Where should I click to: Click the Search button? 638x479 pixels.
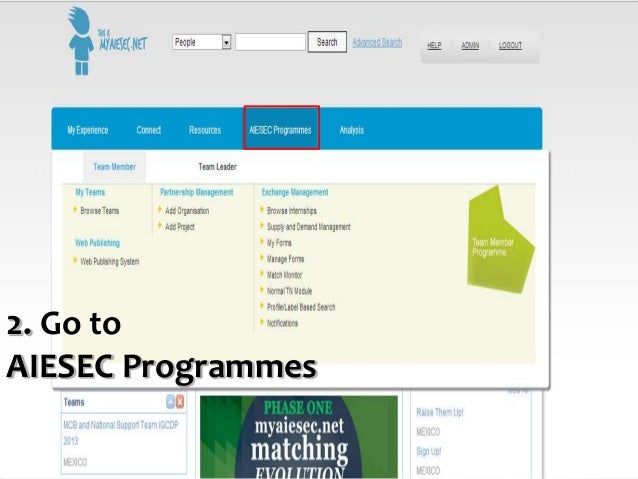point(327,42)
